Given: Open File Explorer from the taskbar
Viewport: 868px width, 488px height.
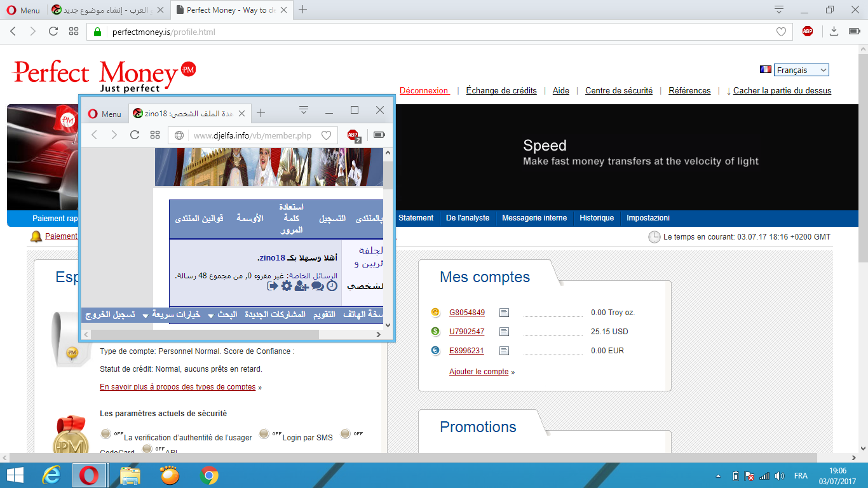Looking at the screenshot, I should point(130,475).
